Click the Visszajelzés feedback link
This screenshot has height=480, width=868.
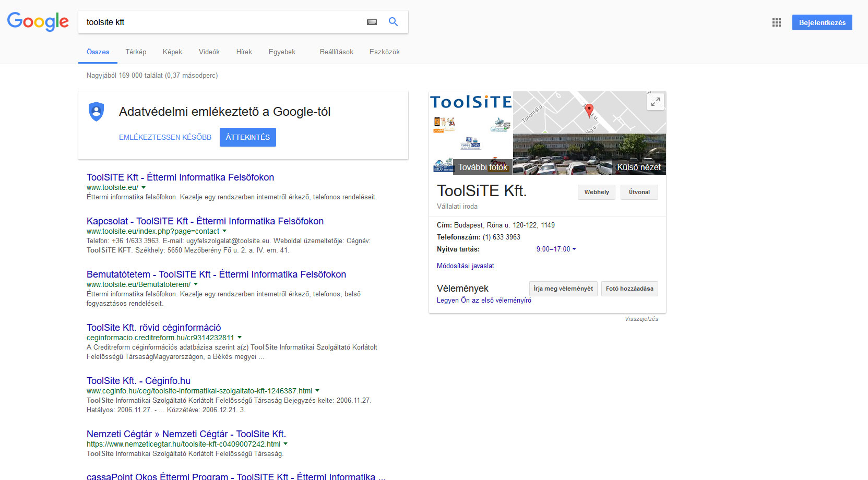tap(641, 319)
